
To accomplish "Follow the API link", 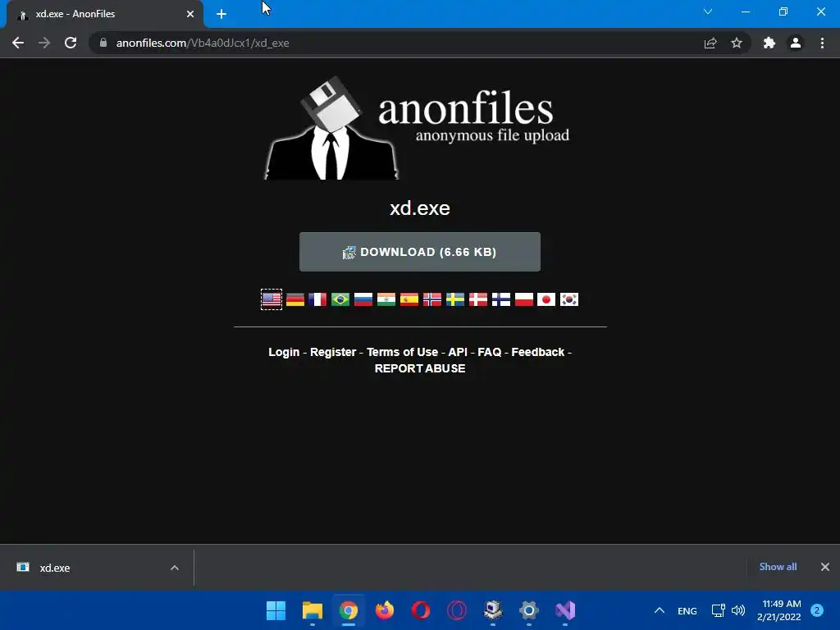I will [458, 352].
